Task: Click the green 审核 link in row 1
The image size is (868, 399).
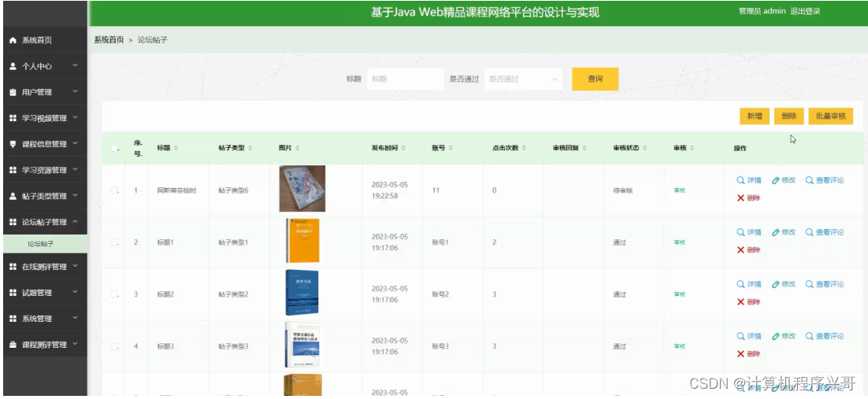Action: click(679, 190)
